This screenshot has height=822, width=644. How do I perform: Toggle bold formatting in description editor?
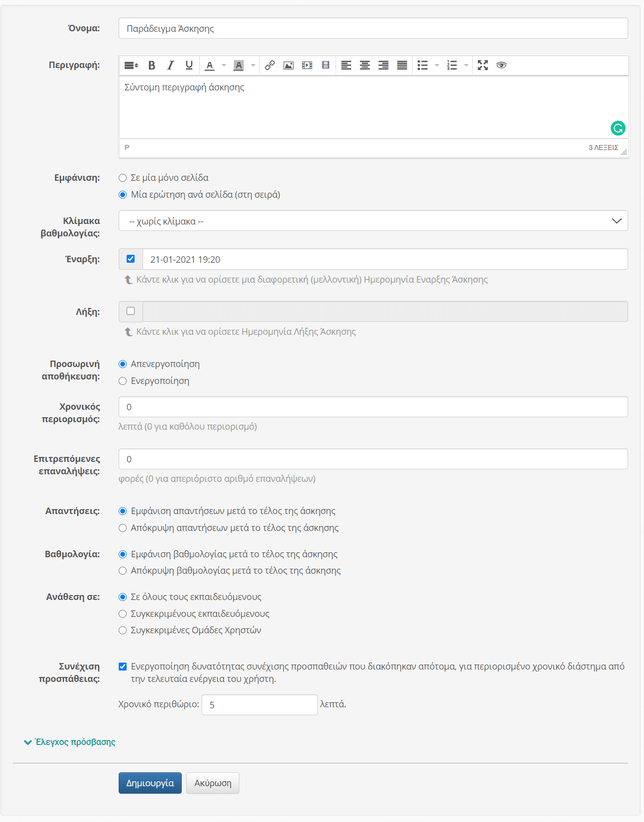click(152, 66)
